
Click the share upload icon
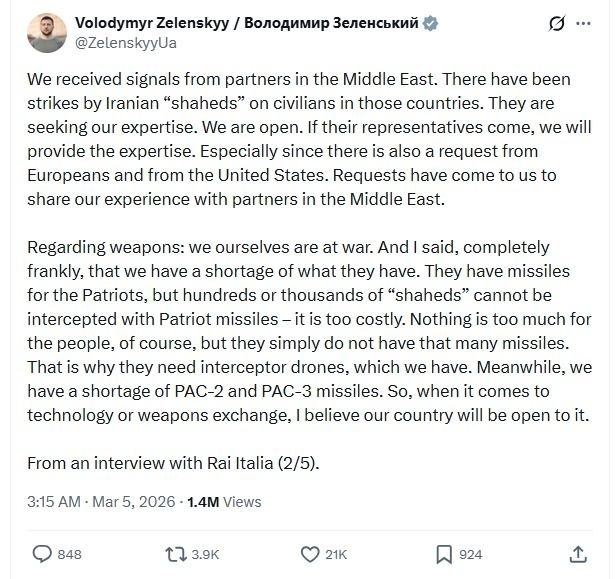578,553
